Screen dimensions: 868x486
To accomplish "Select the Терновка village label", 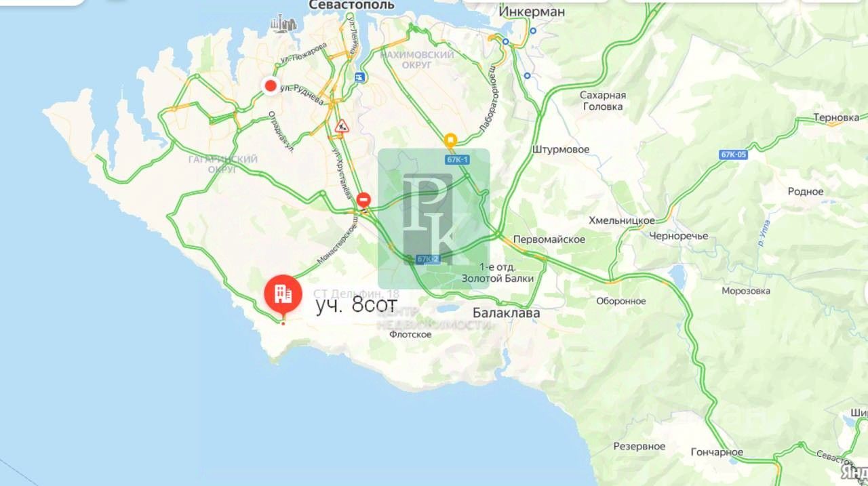I will 835,117.
